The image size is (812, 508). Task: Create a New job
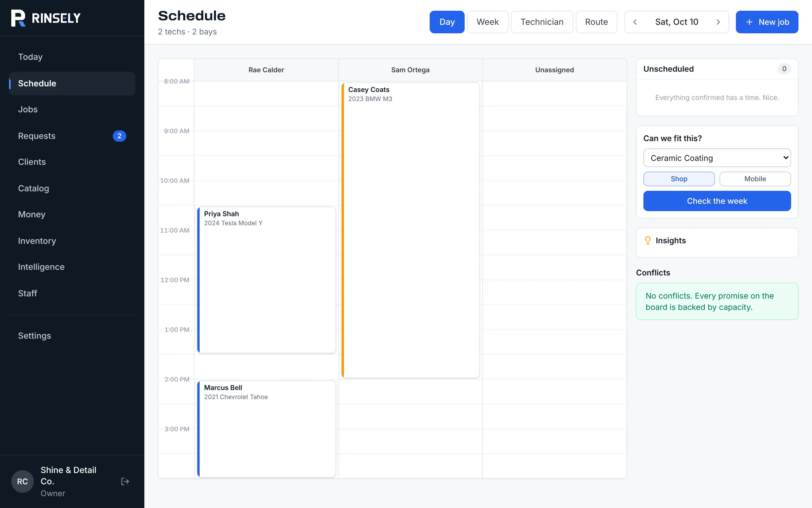pos(767,22)
